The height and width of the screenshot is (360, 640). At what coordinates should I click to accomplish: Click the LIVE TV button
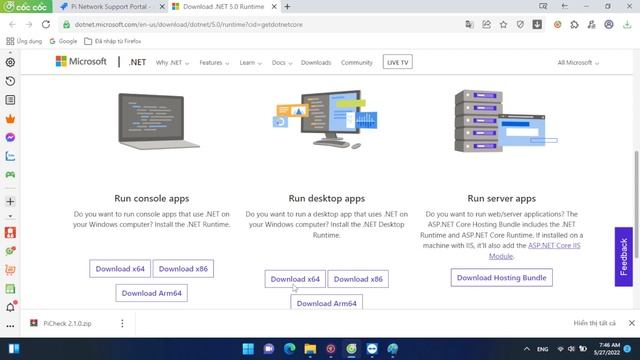(398, 62)
